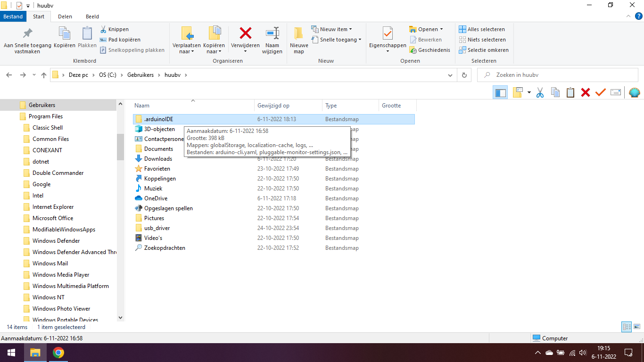Click the ribbon Kopiëren button
The image size is (644, 362).
(x=65, y=38)
